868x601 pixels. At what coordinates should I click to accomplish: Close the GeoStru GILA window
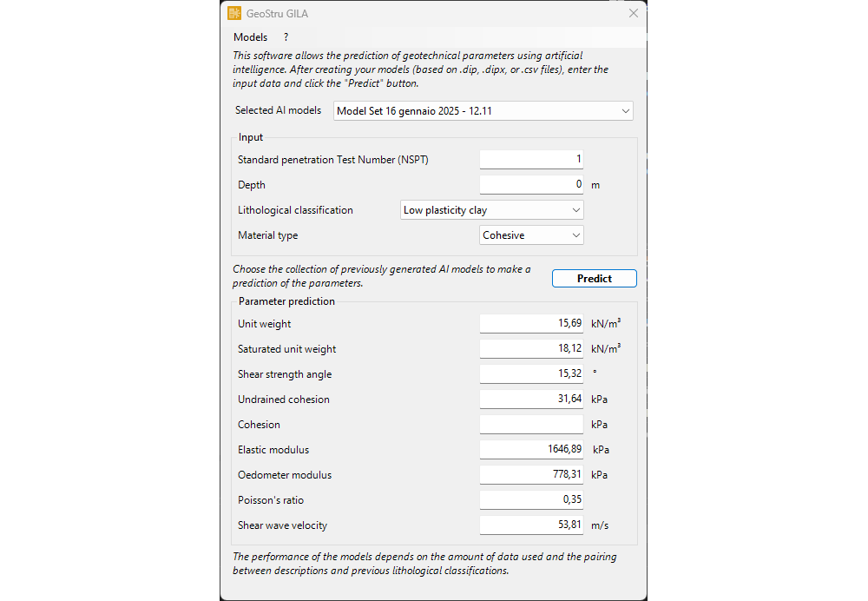coord(633,13)
